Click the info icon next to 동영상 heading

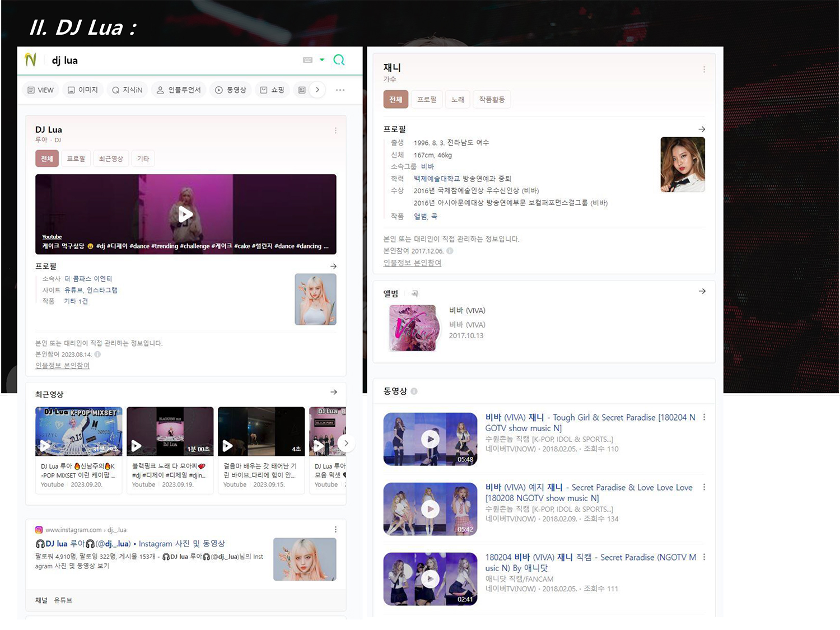414,391
